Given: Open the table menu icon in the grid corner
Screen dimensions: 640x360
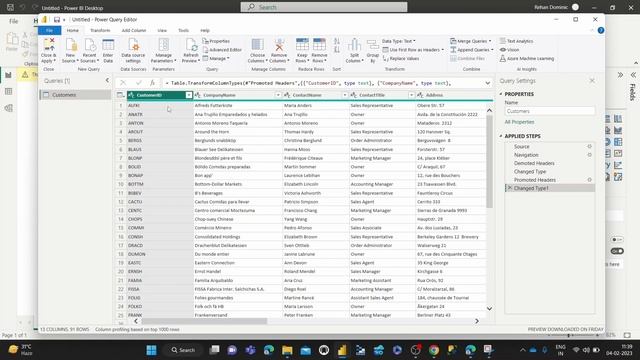Looking at the screenshot, I should [x=120, y=95].
